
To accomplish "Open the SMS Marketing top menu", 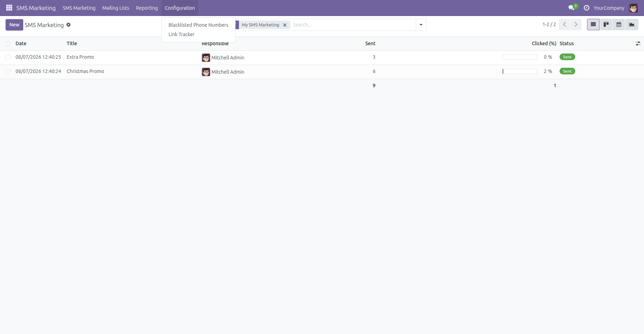I will point(79,8).
